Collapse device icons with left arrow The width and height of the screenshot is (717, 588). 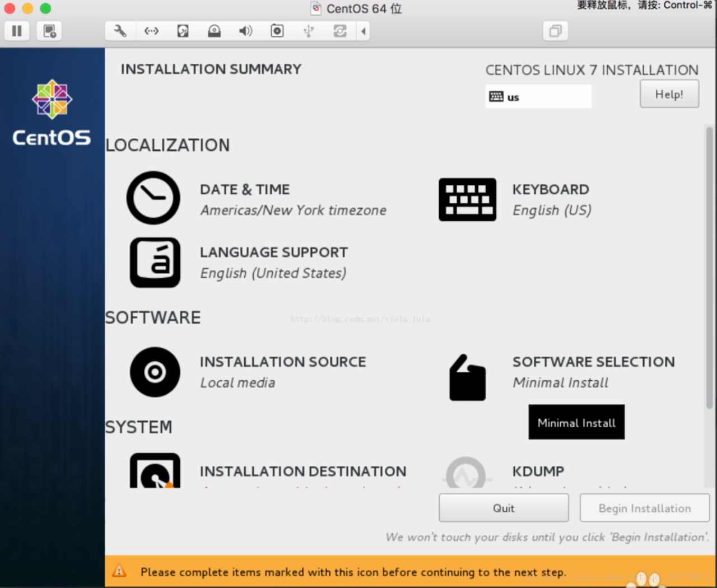[x=364, y=31]
